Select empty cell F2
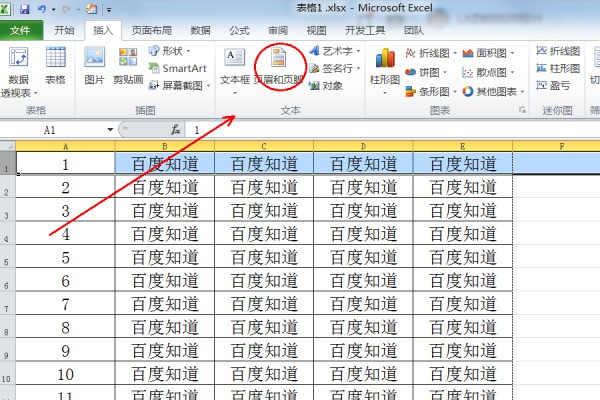Image resolution: width=600 pixels, height=400 pixels. pos(556,186)
